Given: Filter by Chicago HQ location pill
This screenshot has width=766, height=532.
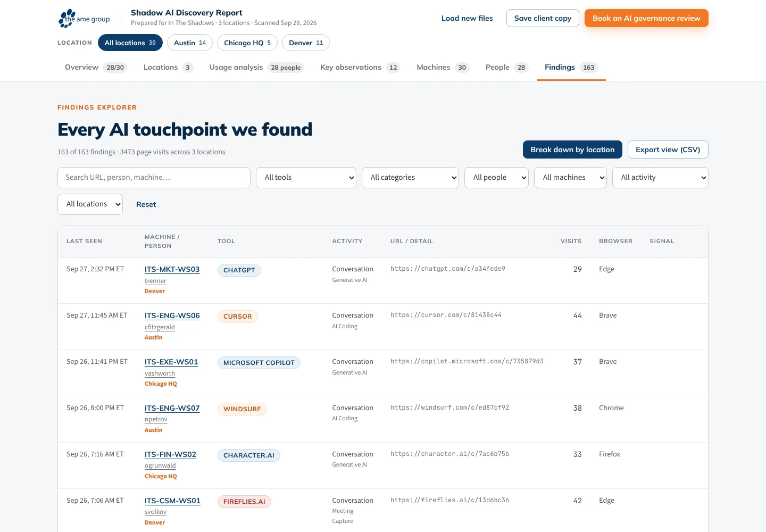Looking at the screenshot, I should 247,43.
